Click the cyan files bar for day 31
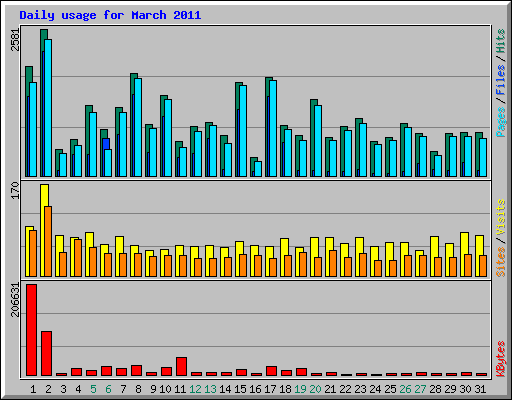 pos(483,157)
